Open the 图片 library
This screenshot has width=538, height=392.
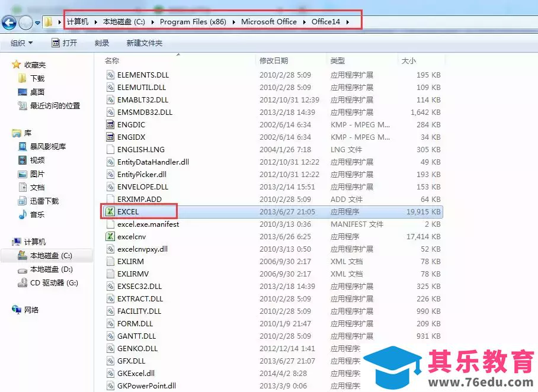pos(37,174)
